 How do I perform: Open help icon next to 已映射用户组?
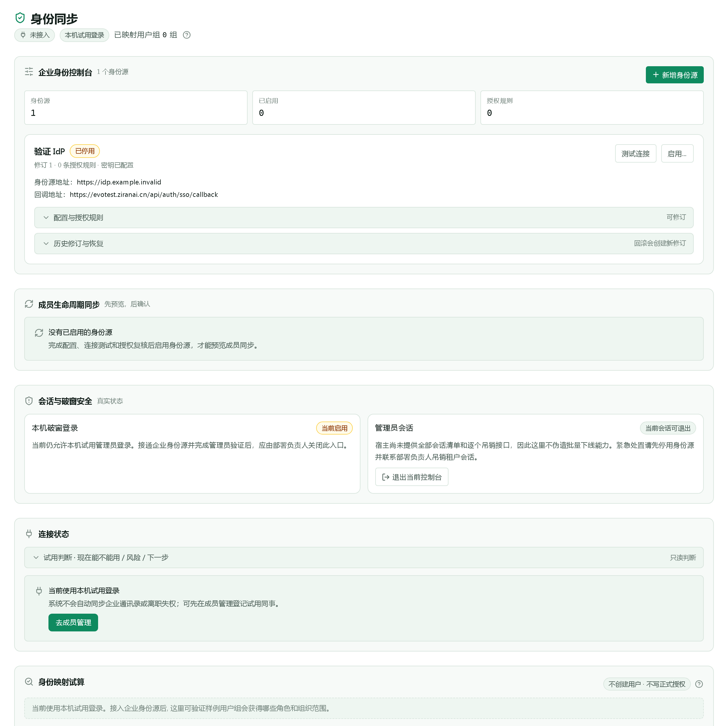(186, 35)
